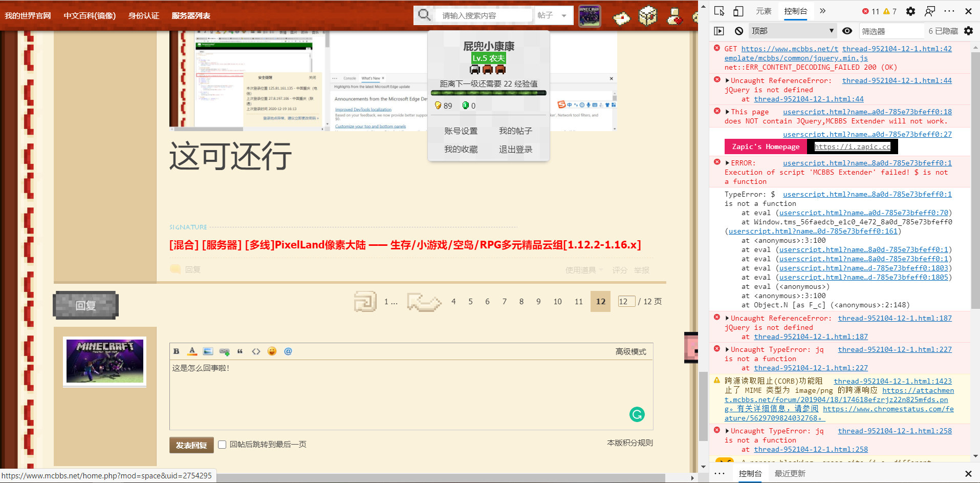
Task: Switch to the 最近更新 drawer tab
Action: point(790,474)
